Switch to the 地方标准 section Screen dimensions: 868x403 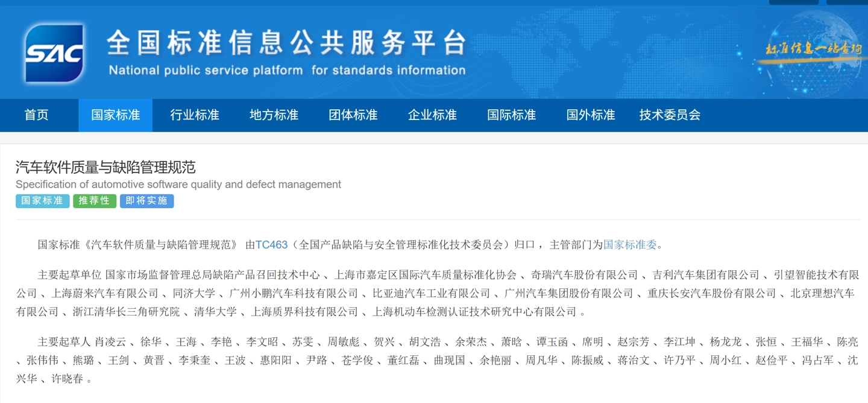(274, 115)
